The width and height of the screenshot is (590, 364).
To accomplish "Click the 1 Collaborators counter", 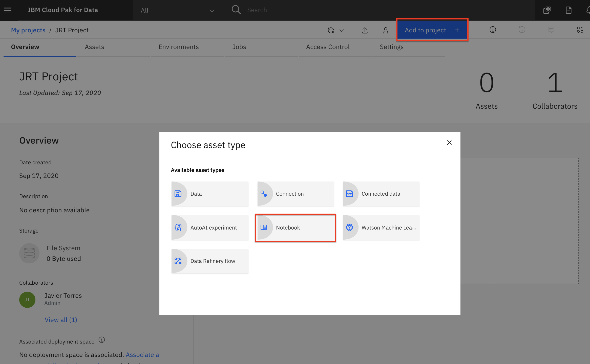I will 555,90.
